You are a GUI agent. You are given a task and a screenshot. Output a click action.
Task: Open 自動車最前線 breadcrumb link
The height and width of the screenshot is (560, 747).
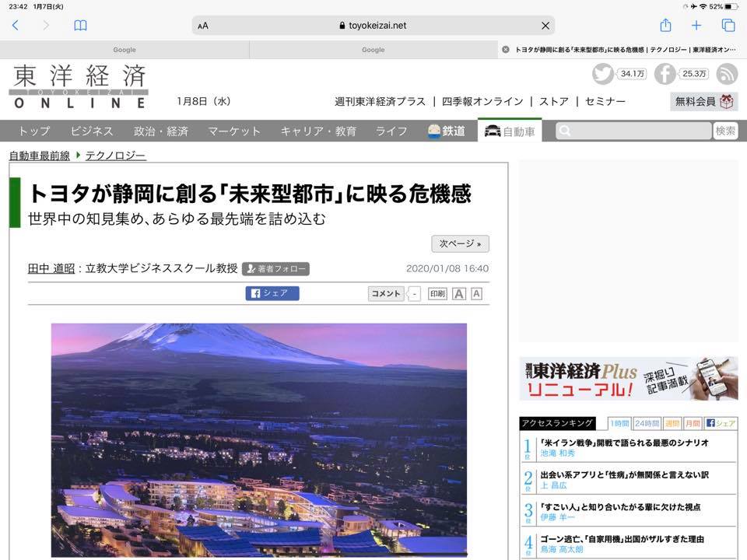(40, 156)
